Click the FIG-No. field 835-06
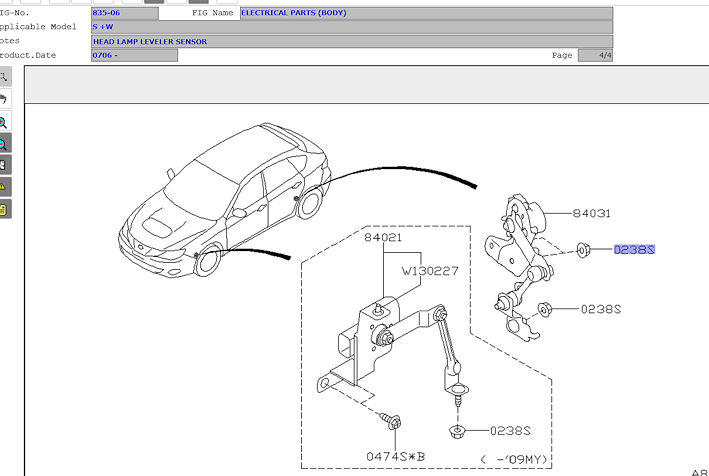Viewport: 709px width, 476px height. [x=124, y=13]
